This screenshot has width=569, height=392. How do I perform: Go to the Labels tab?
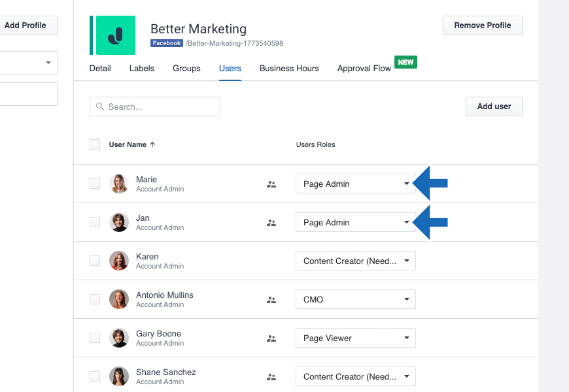[x=142, y=68]
